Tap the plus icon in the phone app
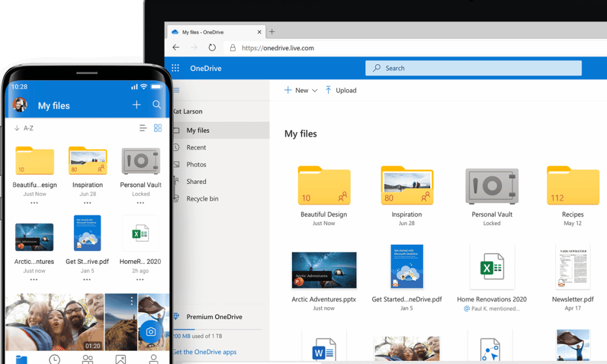Screen dimensions: 607x364 (x=137, y=105)
